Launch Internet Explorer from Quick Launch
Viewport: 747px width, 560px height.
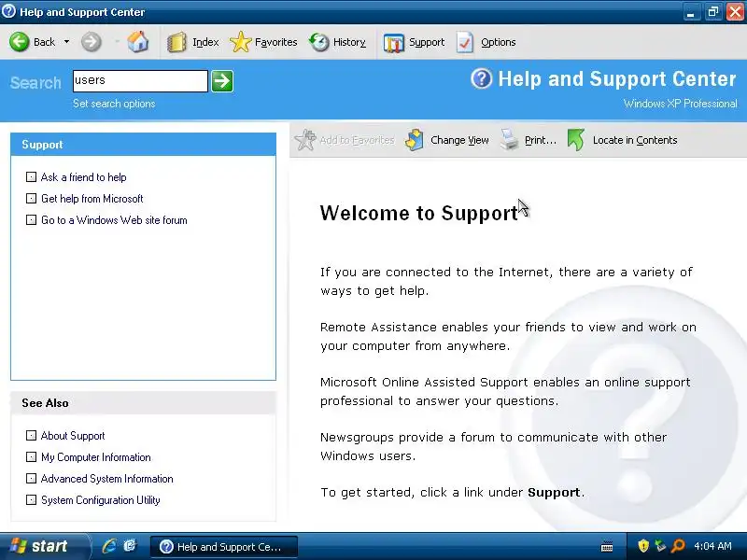(x=109, y=546)
